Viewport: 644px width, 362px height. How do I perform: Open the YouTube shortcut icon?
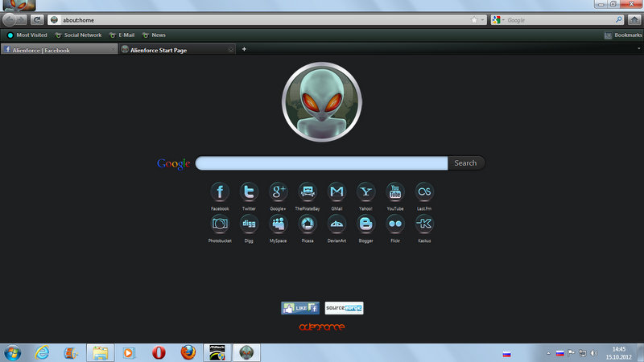pos(395,191)
